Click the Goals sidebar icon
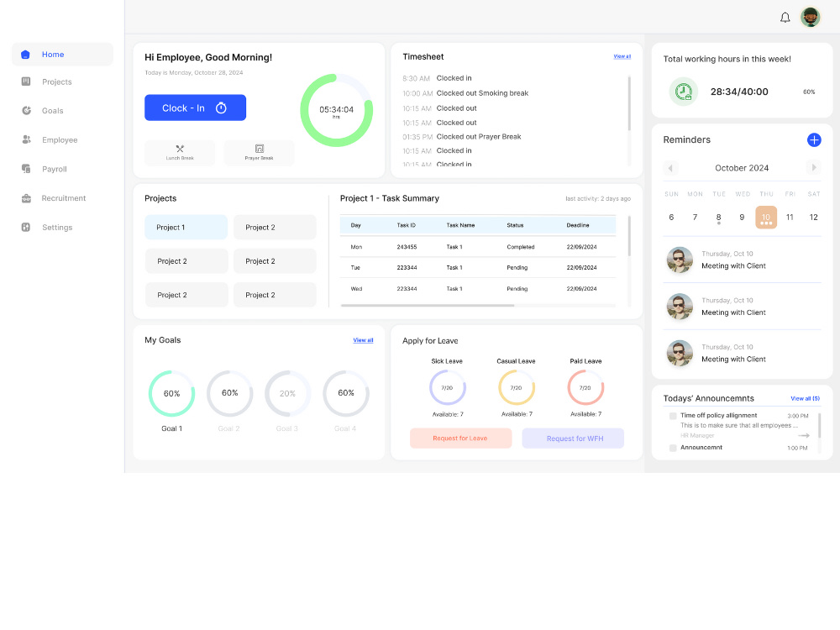840x630 pixels. point(26,110)
